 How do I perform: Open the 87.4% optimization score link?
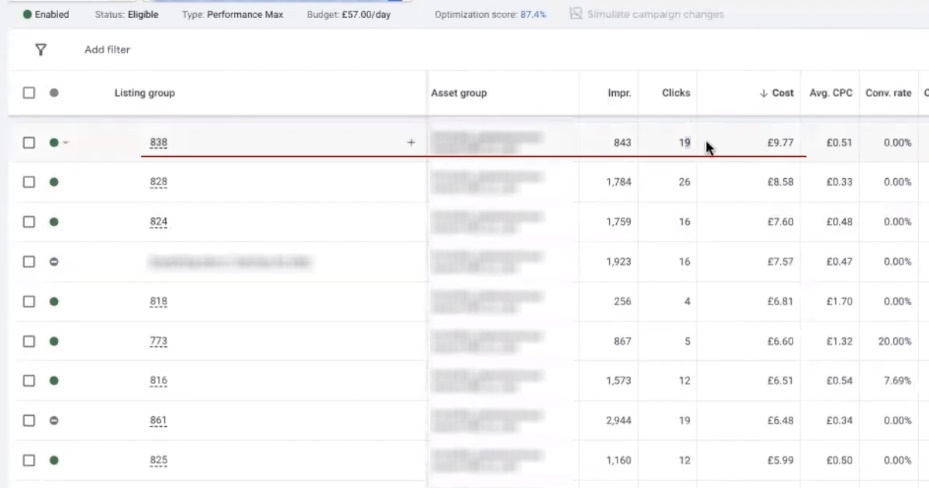tap(533, 15)
